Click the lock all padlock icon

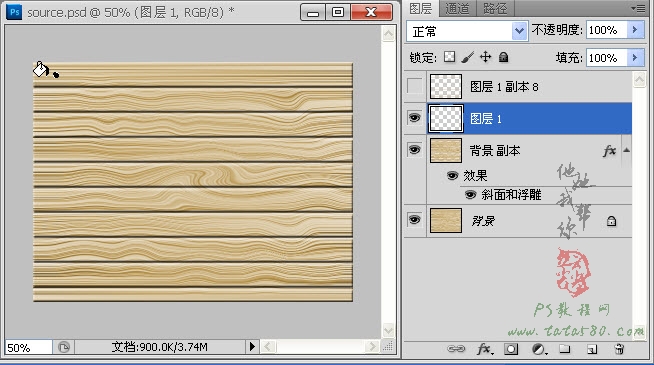pyautogui.click(x=503, y=57)
